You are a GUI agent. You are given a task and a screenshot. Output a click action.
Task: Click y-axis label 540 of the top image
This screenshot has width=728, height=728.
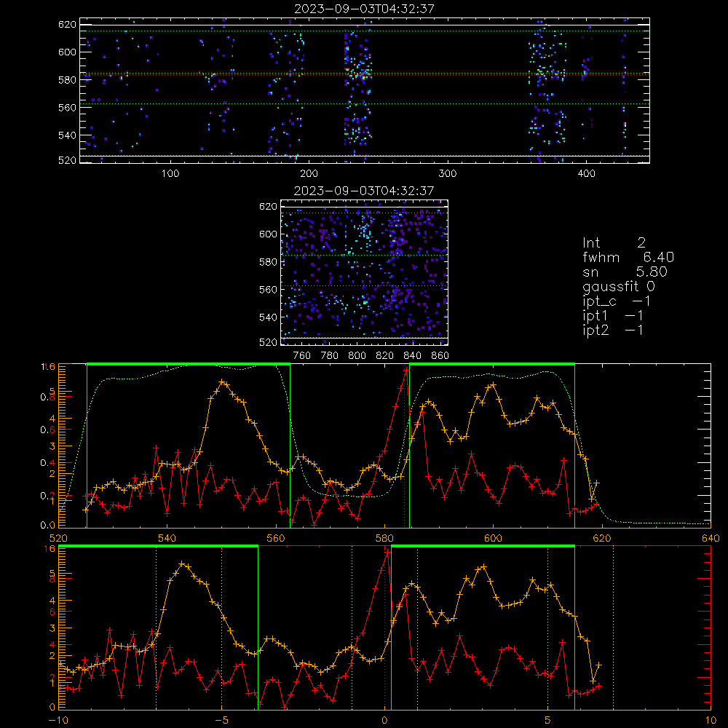pos(67,135)
